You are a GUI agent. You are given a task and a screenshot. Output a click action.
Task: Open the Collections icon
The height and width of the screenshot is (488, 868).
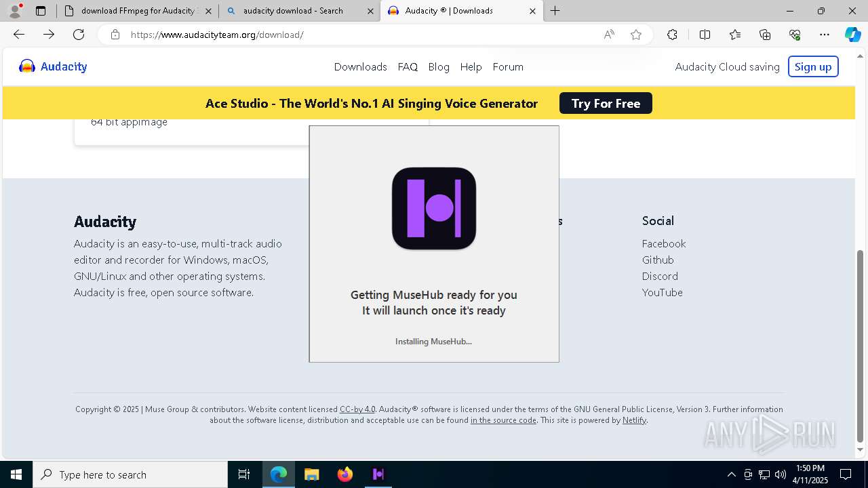point(765,35)
